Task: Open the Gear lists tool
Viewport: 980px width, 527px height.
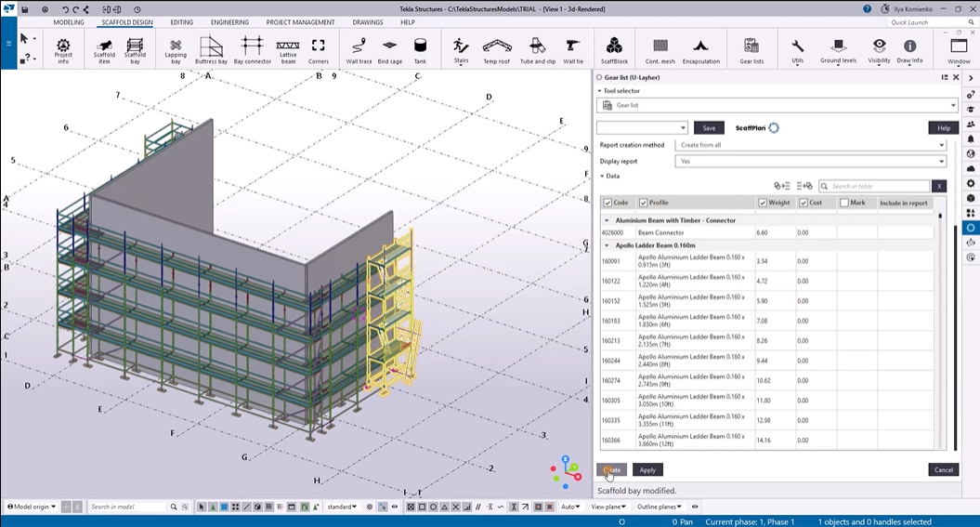Action: click(751, 51)
